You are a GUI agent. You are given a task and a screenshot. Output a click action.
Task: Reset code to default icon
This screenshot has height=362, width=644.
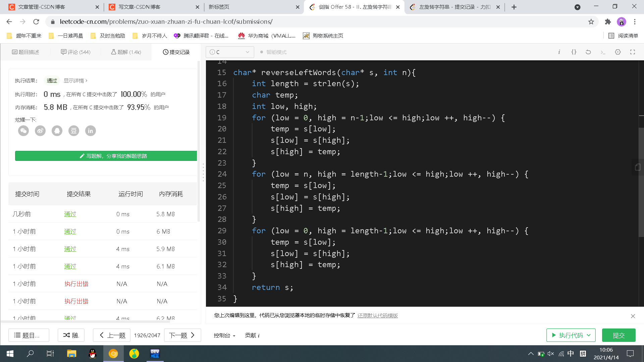(588, 52)
